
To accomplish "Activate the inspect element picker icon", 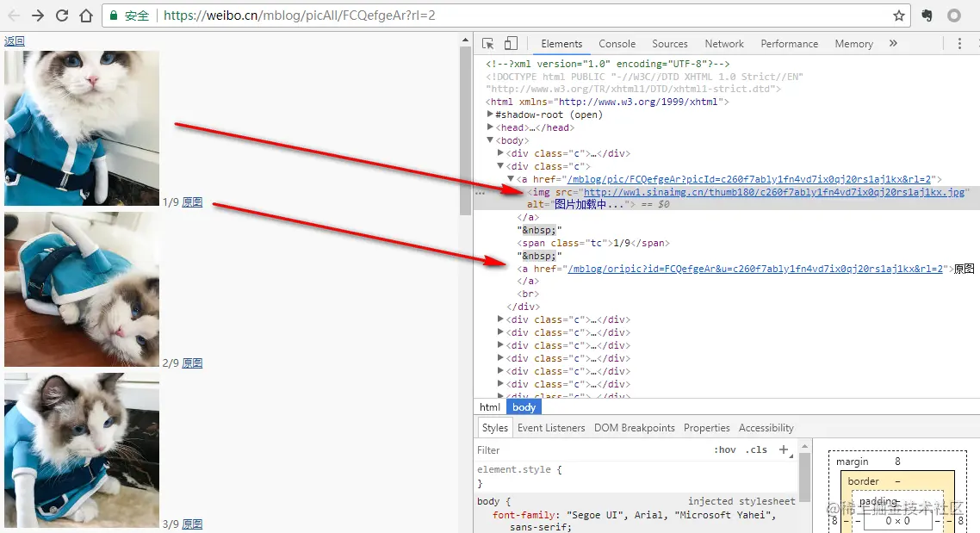I will [488, 43].
